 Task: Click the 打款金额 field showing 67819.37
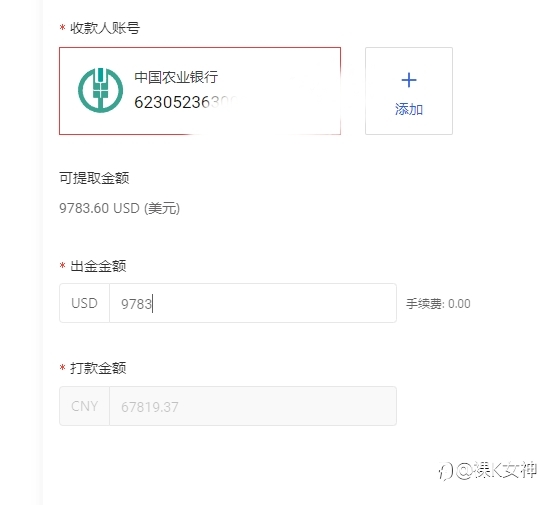pyautogui.click(x=253, y=406)
